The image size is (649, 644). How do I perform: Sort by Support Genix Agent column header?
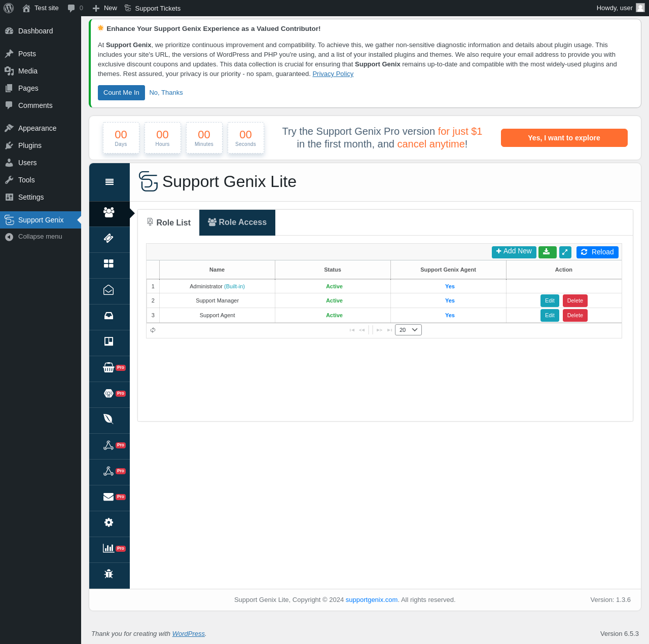click(448, 270)
